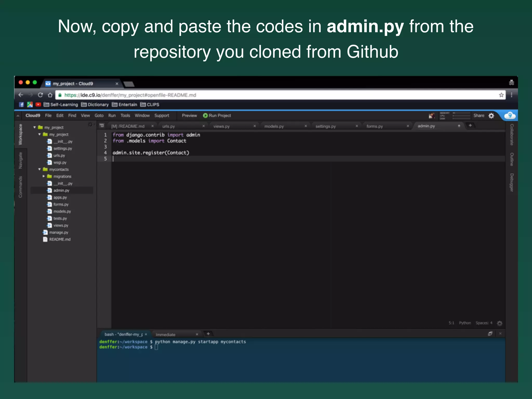
Task: Switch to the models.py tab
Action: click(x=274, y=126)
